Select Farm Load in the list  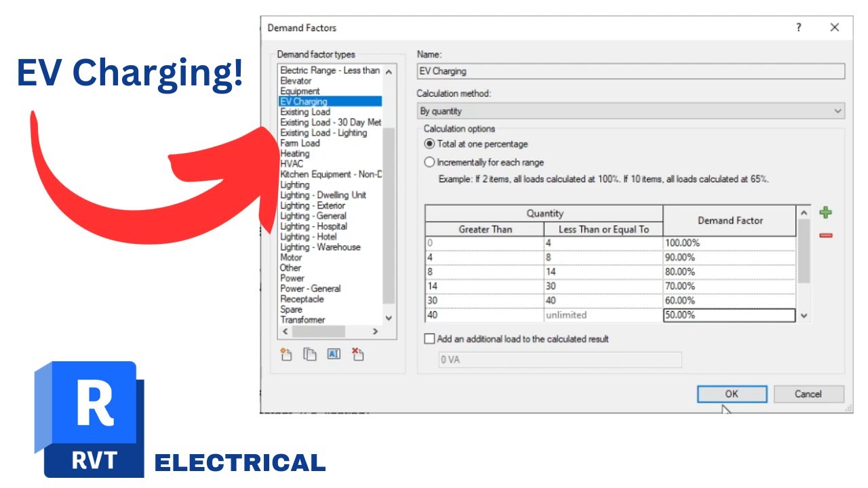point(300,143)
